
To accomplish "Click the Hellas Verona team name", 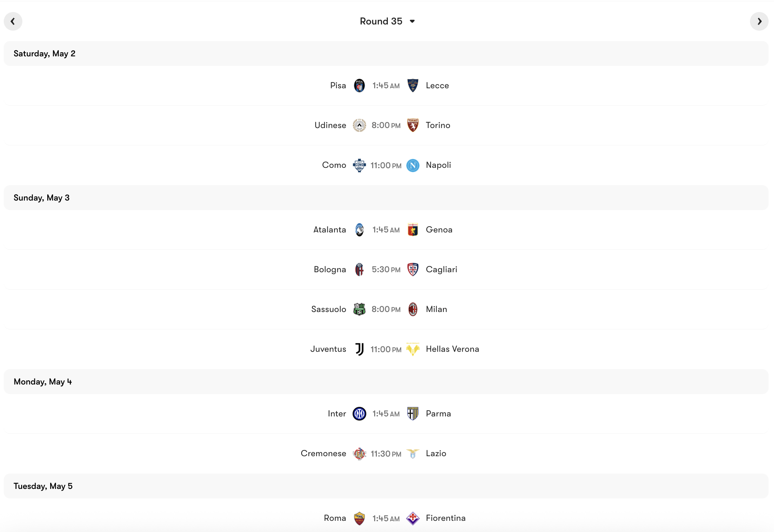I will tap(452, 349).
